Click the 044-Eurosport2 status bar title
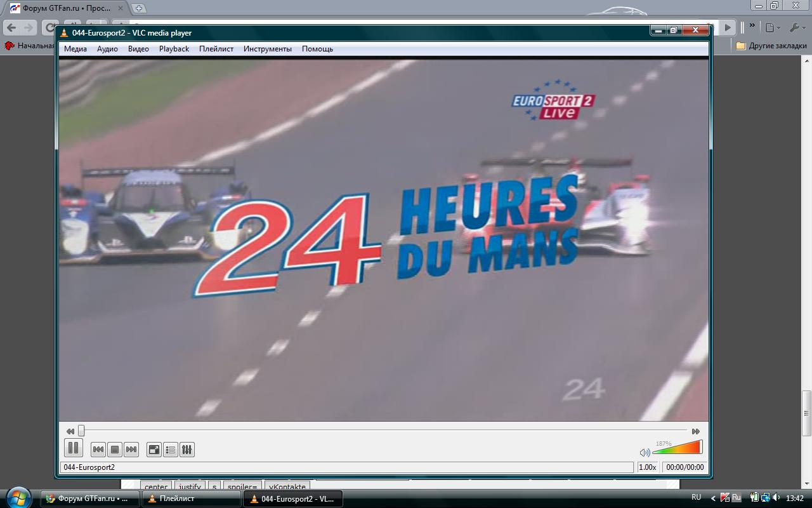Screen dimensions: 812x508 (346, 467)
